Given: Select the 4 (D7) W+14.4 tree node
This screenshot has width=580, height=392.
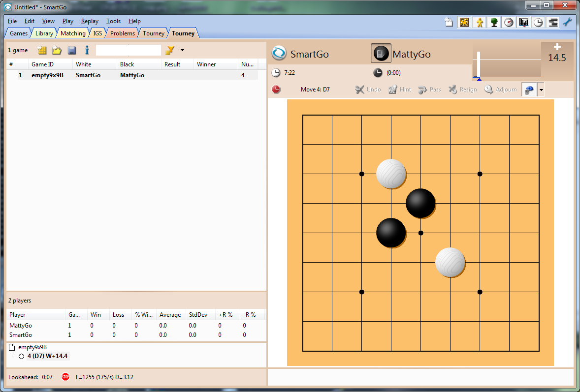Looking at the screenshot, I should click(47, 356).
